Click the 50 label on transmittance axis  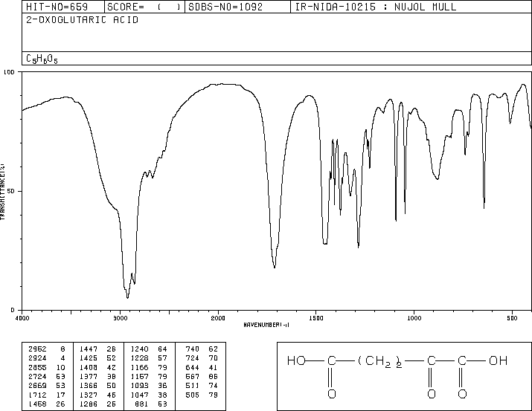click(10, 191)
